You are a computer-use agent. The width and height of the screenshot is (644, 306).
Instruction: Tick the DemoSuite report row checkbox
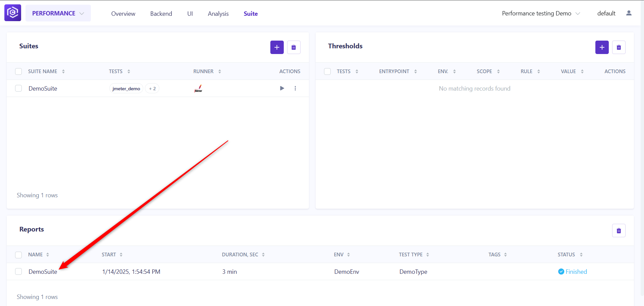[x=18, y=271]
